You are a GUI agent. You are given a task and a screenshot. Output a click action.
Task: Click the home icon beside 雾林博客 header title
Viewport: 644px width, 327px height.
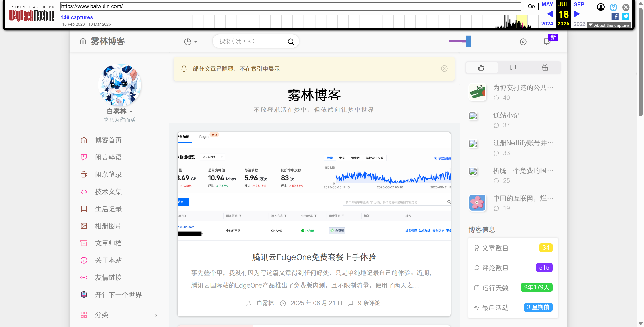point(83,41)
